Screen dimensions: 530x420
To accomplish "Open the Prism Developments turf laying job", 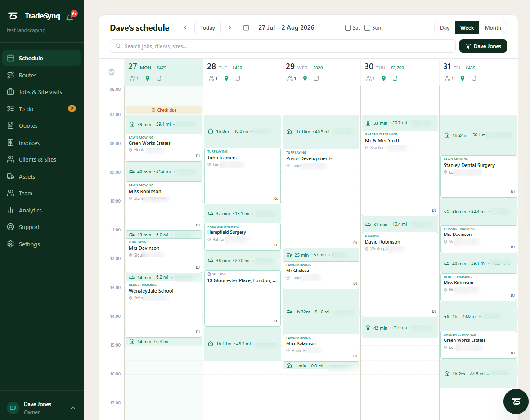I will coord(321,199).
